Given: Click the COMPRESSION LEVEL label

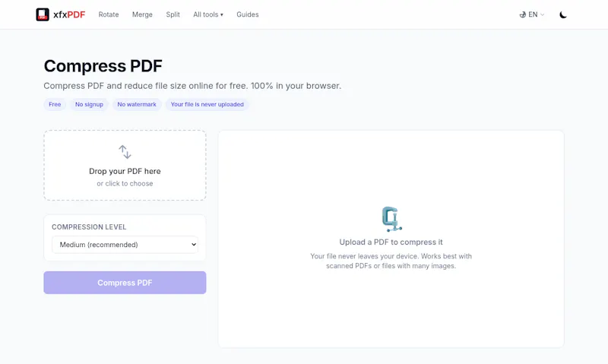Looking at the screenshot, I should (x=89, y=227).
